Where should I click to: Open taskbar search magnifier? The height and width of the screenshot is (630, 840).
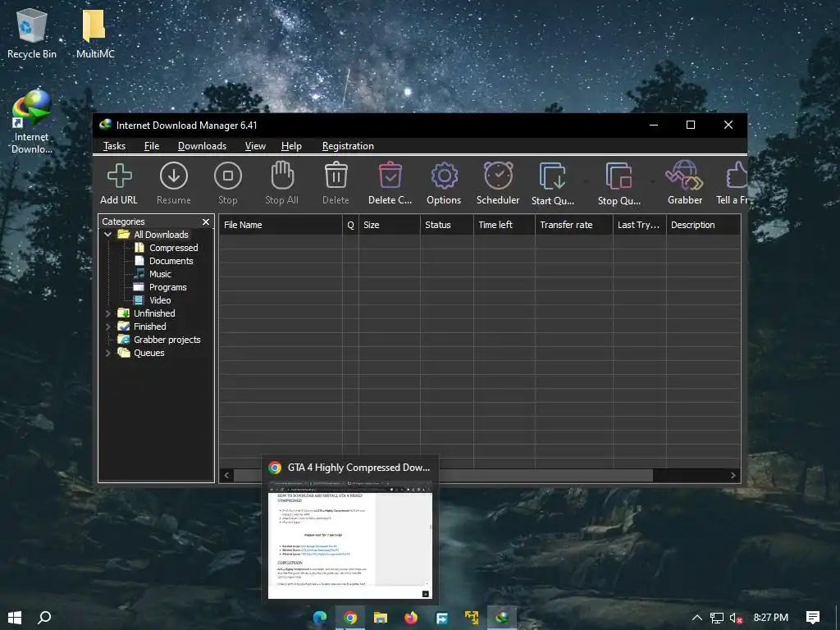(45, 617)
